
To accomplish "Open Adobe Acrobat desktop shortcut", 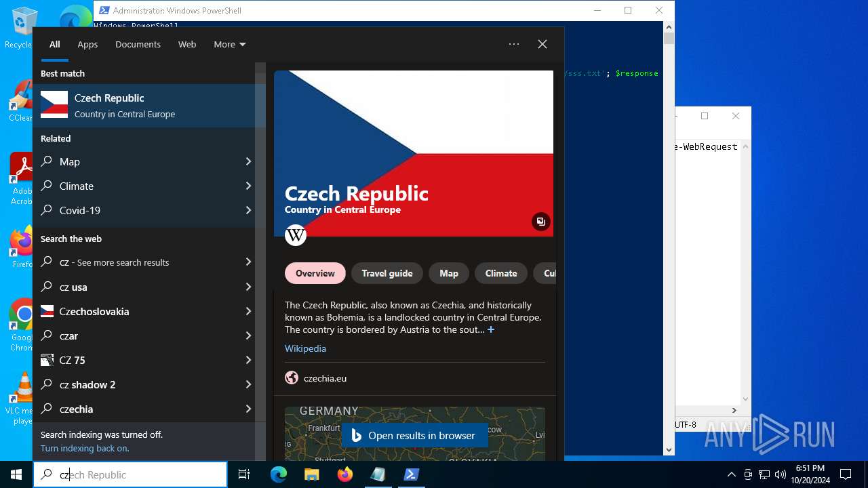I will pyautogui.click(x=20, y=178).
